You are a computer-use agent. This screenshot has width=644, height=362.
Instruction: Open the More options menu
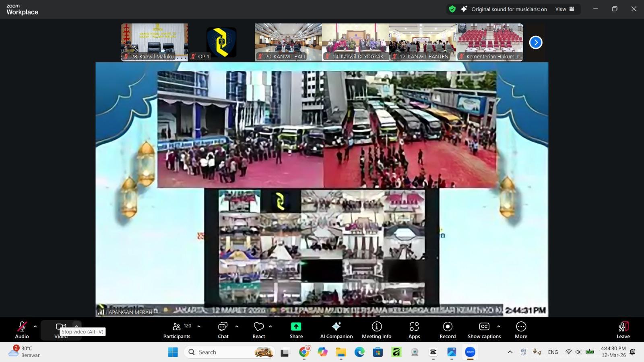521,330
